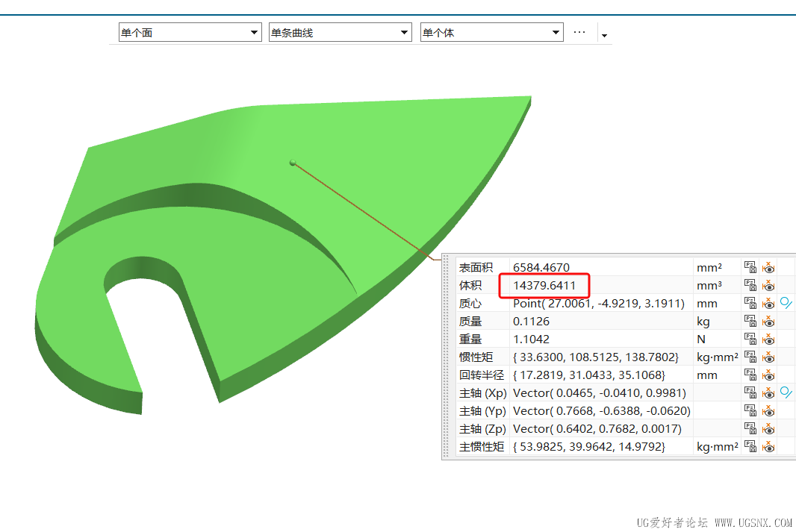This screenshot has width=796, height=532.
Task: Save the 惯性矩 value as expression
Action: (x=750, y=357)
